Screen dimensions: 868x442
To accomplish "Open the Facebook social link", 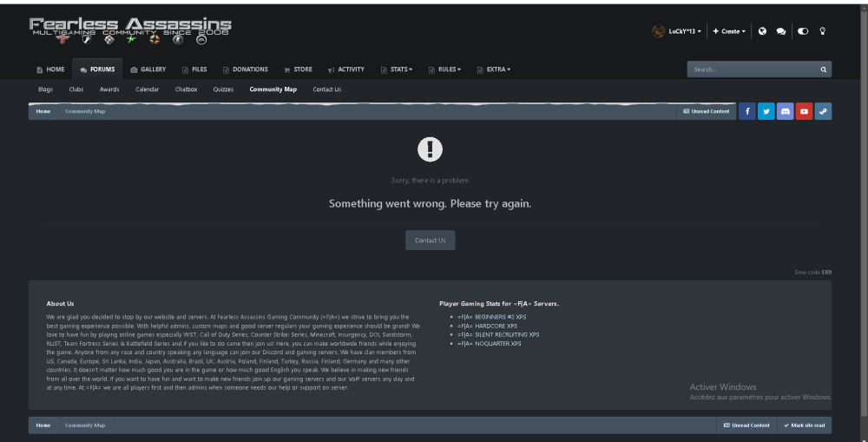I will coord(746,111).
